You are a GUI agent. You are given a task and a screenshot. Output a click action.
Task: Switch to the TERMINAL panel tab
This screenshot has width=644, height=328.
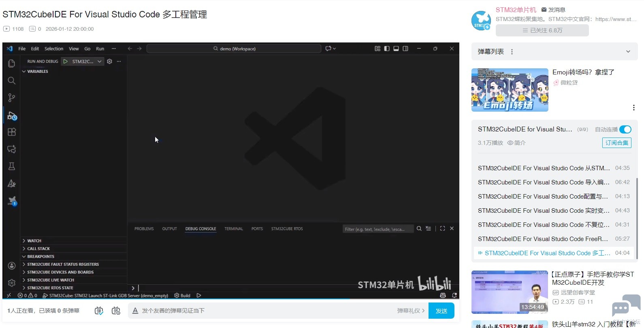(x=234, y=229)
